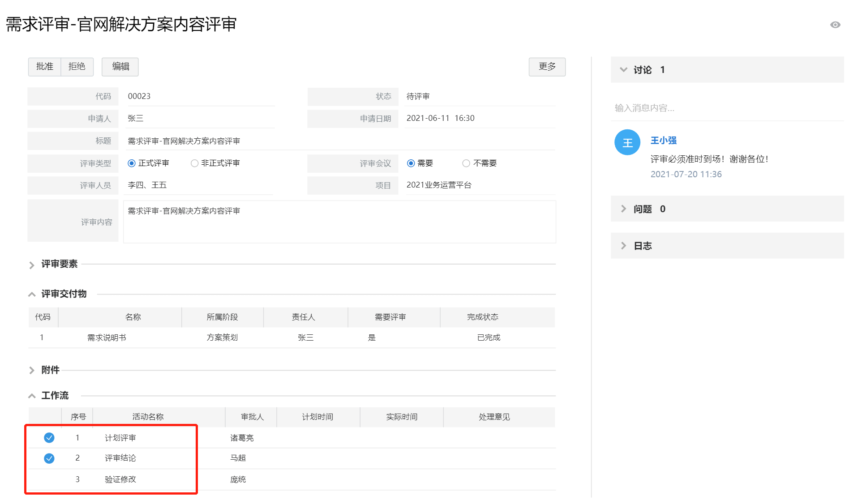Collapse the 工作流 section
Image resolution: width=862 pixels, height=504 pixels.
click(32, 396)
